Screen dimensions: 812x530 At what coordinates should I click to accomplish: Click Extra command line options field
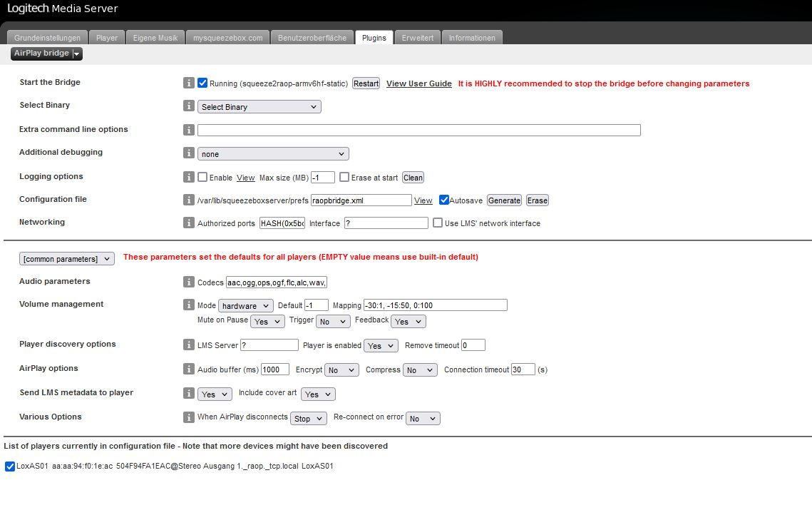pyautogui.click(x=419, y=130)
